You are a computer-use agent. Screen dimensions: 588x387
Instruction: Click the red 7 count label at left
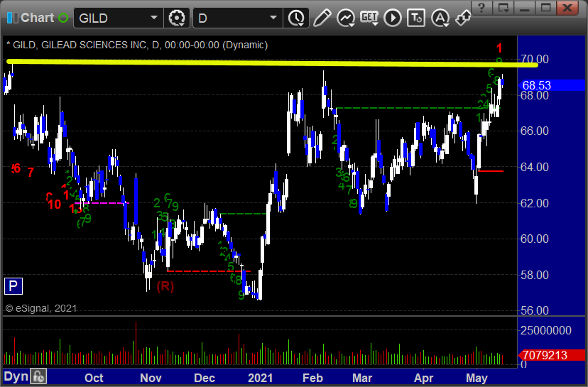click(31, 172)
